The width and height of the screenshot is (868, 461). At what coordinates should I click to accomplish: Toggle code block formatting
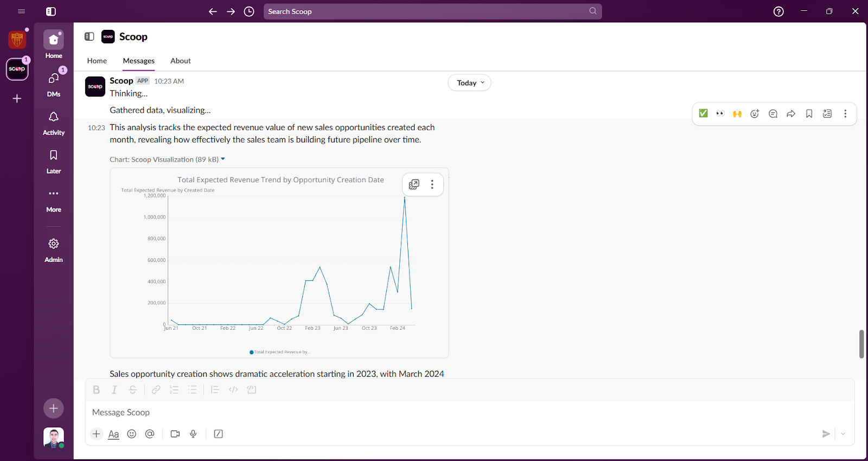[251, 389]
